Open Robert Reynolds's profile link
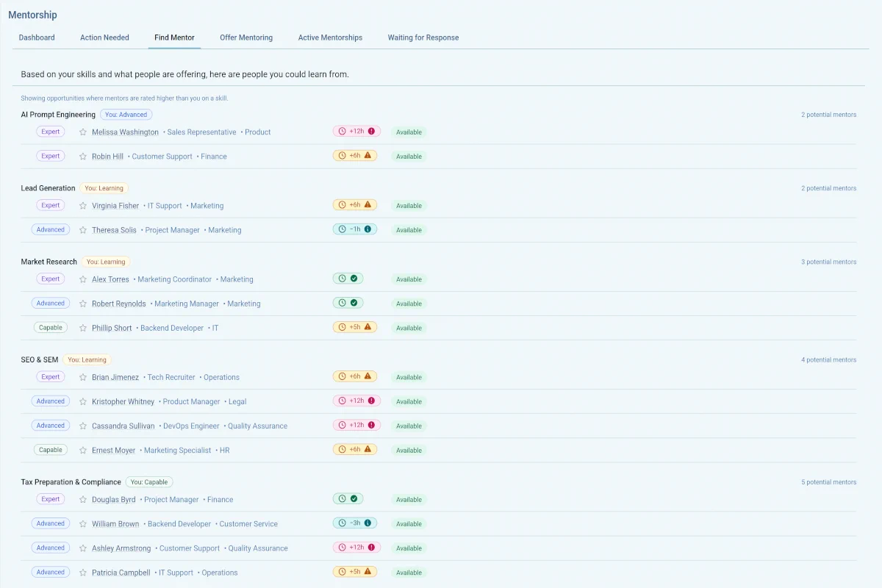882x588 pixels. point(119,304)
